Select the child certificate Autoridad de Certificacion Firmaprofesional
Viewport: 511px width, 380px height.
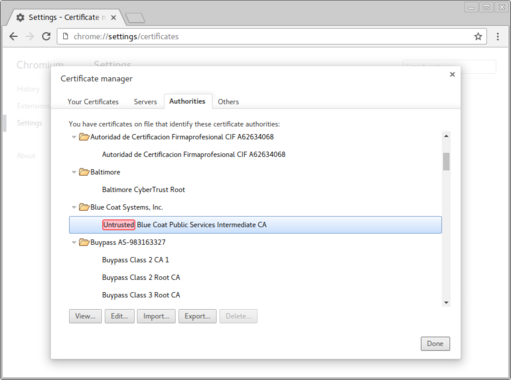pyautogui.click(x=194, y=154)
